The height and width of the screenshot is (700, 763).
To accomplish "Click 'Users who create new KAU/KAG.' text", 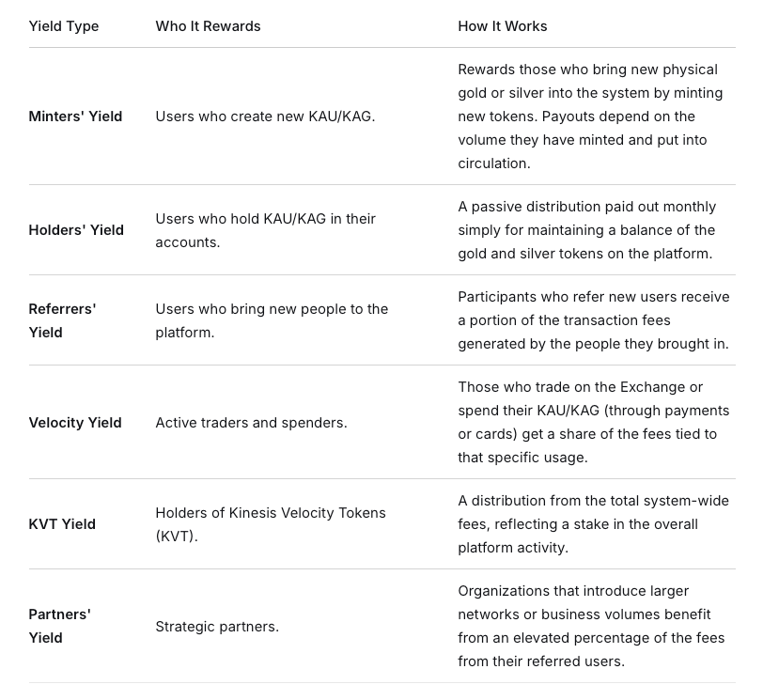I will (265, 117).
